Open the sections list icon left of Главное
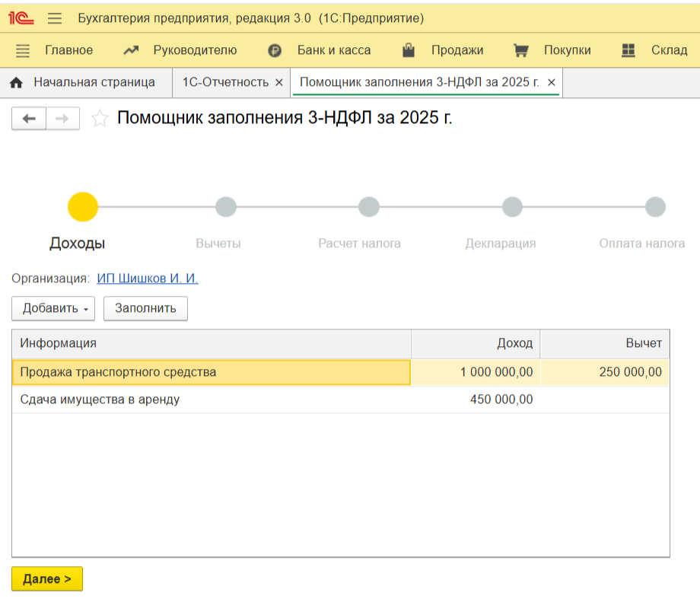The image size is (700, 605). 23,51
